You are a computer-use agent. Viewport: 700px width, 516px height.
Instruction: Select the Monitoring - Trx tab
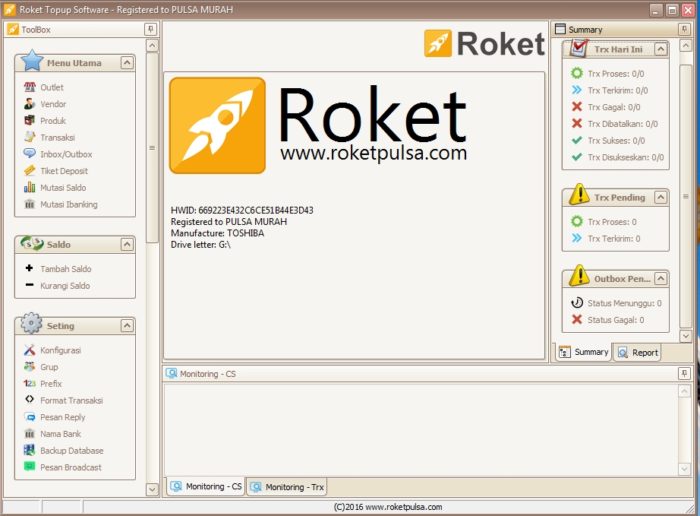point(287,487)
